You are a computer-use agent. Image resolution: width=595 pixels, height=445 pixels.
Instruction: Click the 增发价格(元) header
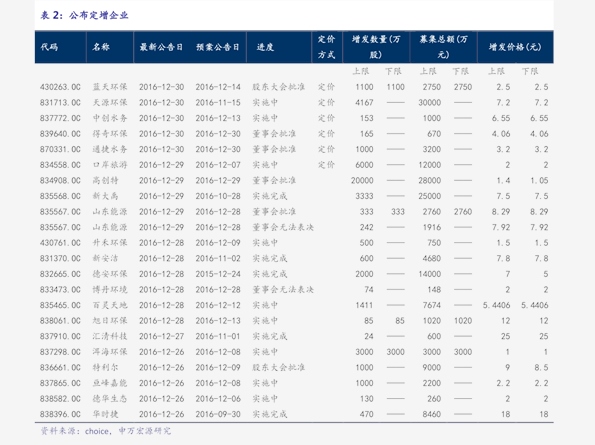[x=515, y=47]
